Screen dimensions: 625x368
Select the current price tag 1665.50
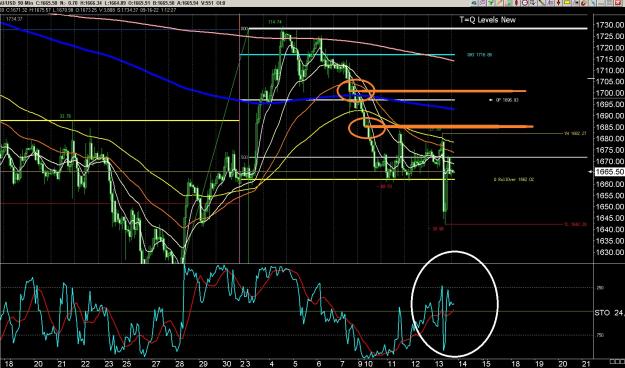point(609,172)
